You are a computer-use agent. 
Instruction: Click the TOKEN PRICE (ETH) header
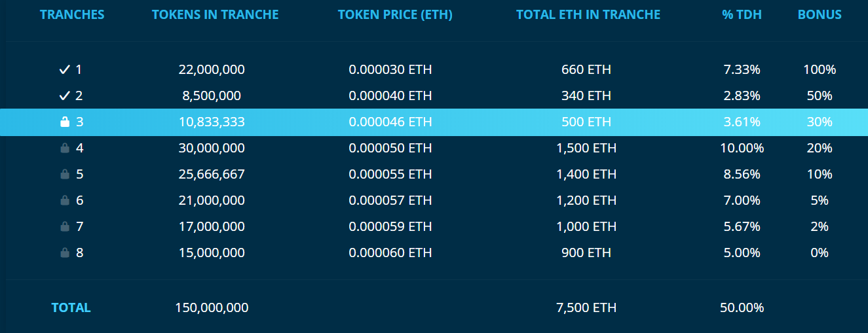395,14
